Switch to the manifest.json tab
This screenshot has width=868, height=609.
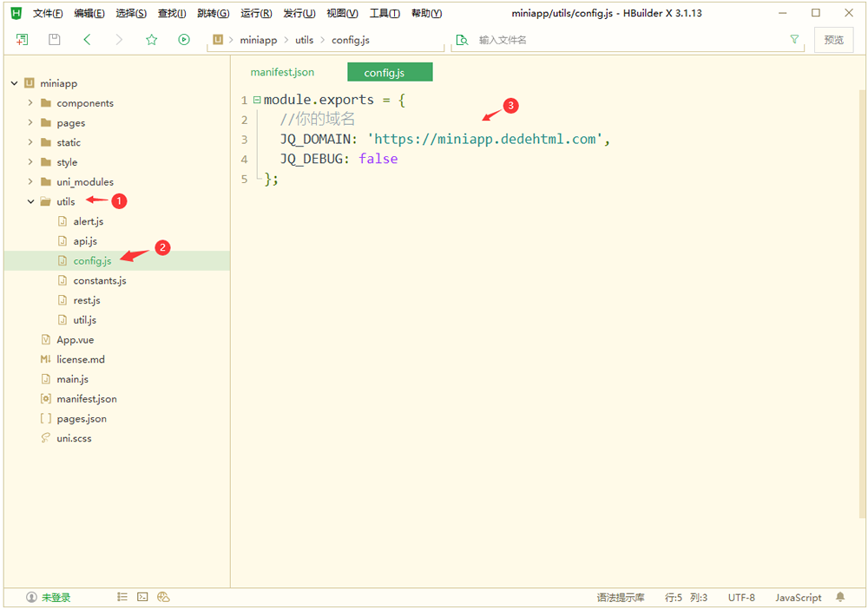282,73
